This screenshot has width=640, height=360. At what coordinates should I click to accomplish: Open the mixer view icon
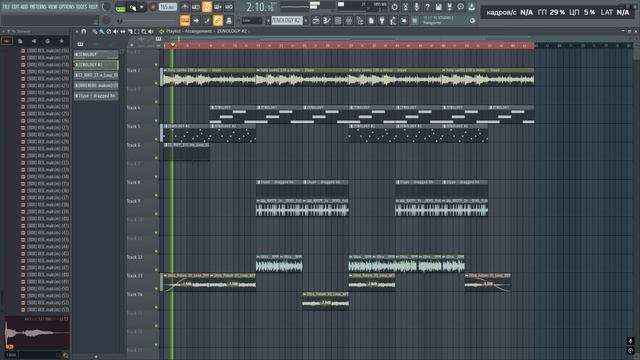(x=349, y=20)
